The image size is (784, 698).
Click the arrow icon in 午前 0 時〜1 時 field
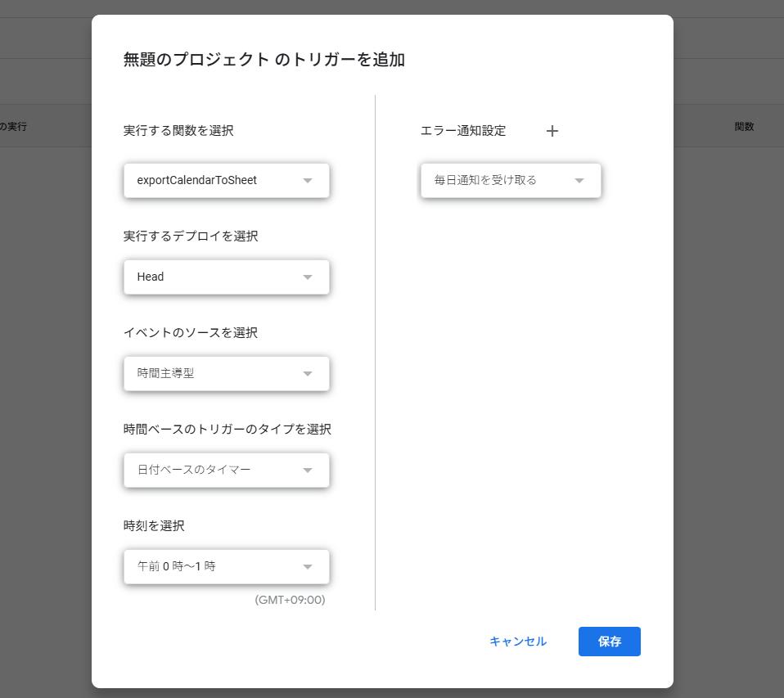tap(308, 567)
